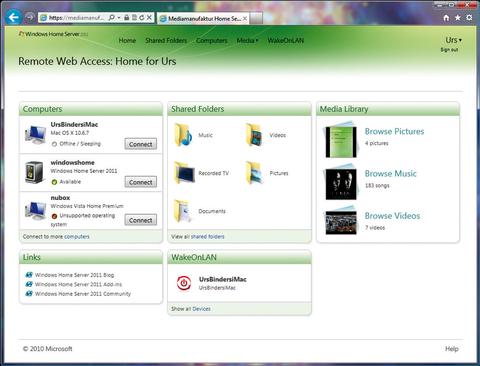Expand the Urs user dropdown
The width and height of the screenshot is (480, 366).
coord(454,40)
